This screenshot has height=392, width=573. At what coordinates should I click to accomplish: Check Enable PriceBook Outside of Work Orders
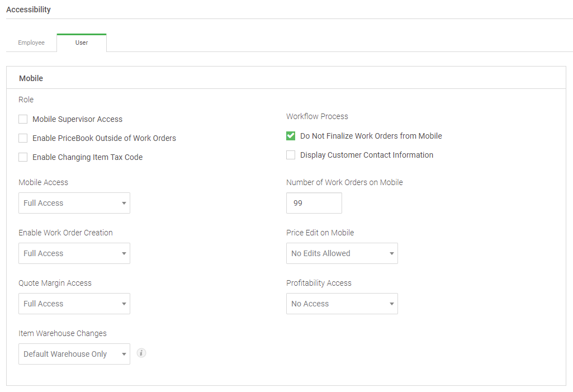pyautogui.click(x=23, y=138)
